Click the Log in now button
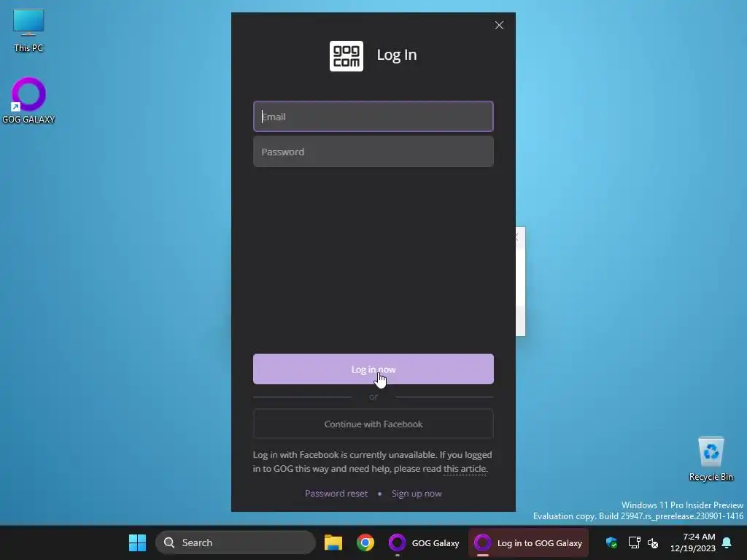Image resolution: width=747 pixels, height=560 pixels. 373,369
